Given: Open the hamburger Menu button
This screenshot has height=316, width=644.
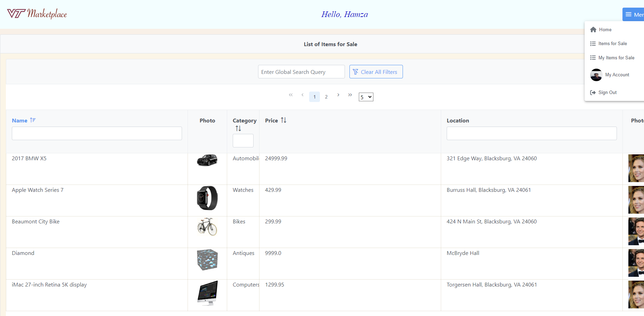Looking at the screenshot, I should click(633, 15).
